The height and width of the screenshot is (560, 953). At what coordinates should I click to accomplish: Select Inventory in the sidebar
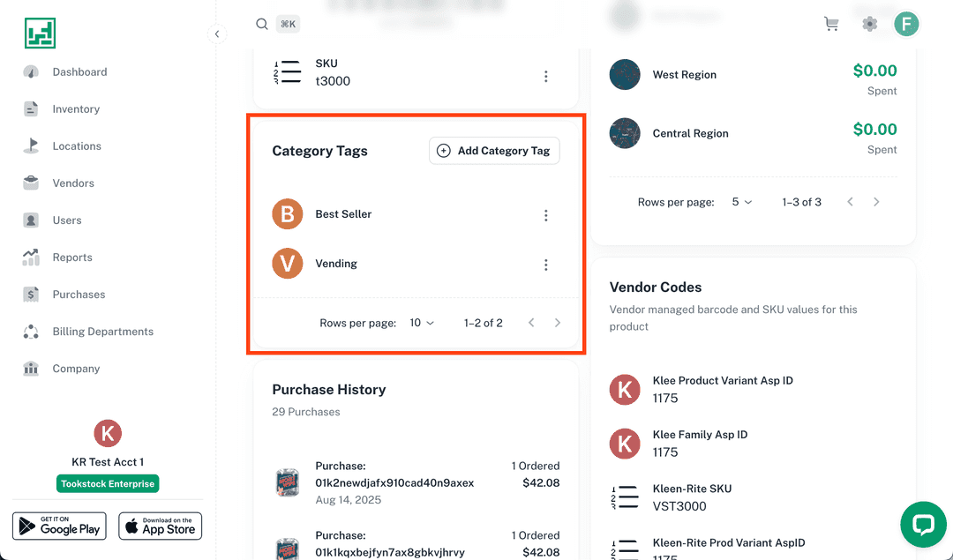[x=76, y=108]
